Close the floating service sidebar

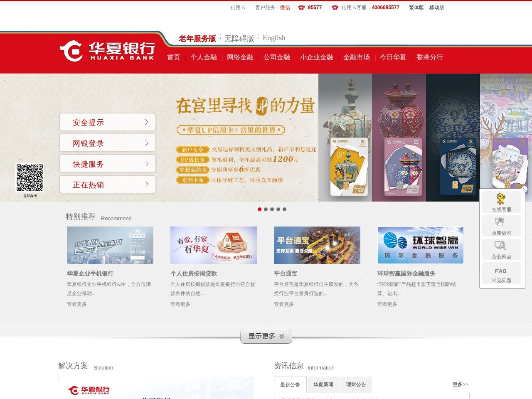point(524,190)
